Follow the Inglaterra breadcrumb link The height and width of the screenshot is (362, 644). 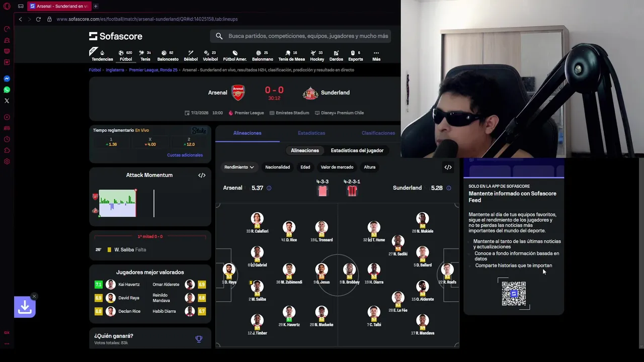pos(115,70)
